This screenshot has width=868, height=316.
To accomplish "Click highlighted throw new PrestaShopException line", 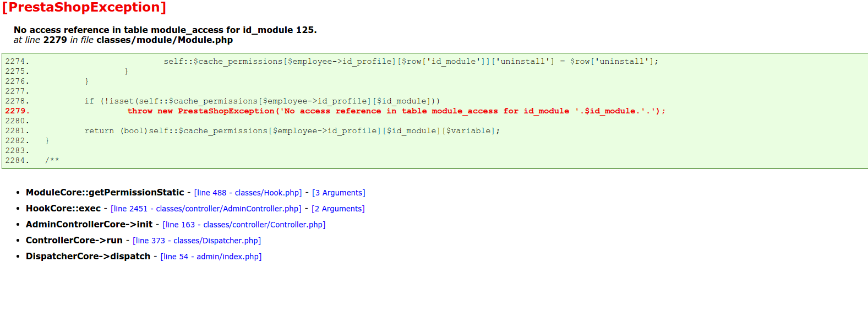I will [x=396, y=111].
